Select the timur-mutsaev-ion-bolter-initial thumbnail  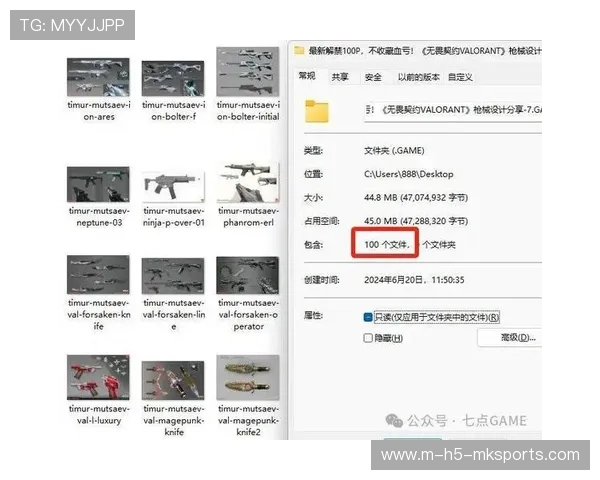(x=248, y=72)
